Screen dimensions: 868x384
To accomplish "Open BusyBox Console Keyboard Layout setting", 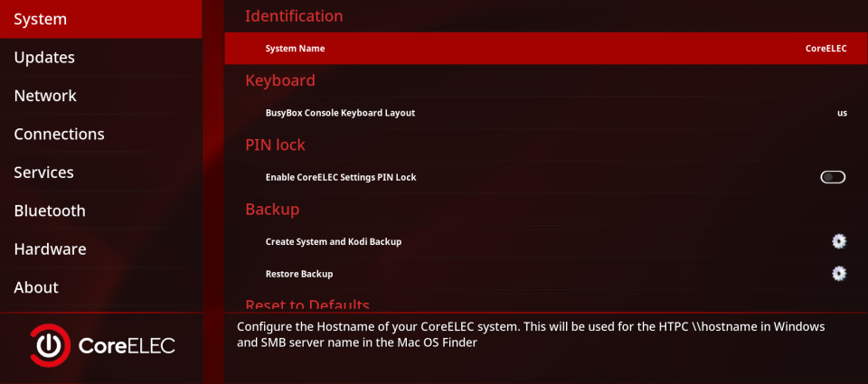I will tap(340, 113).
